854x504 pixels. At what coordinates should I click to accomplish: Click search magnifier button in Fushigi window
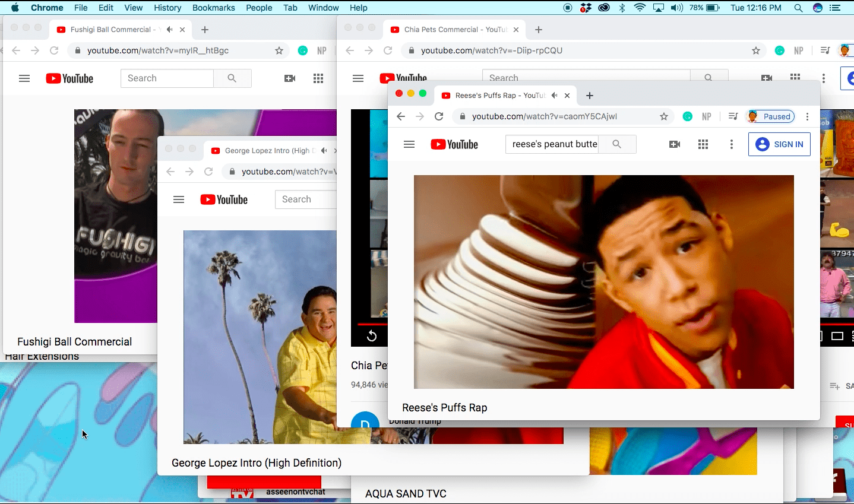pyautogui.click(x=232, y=78)
